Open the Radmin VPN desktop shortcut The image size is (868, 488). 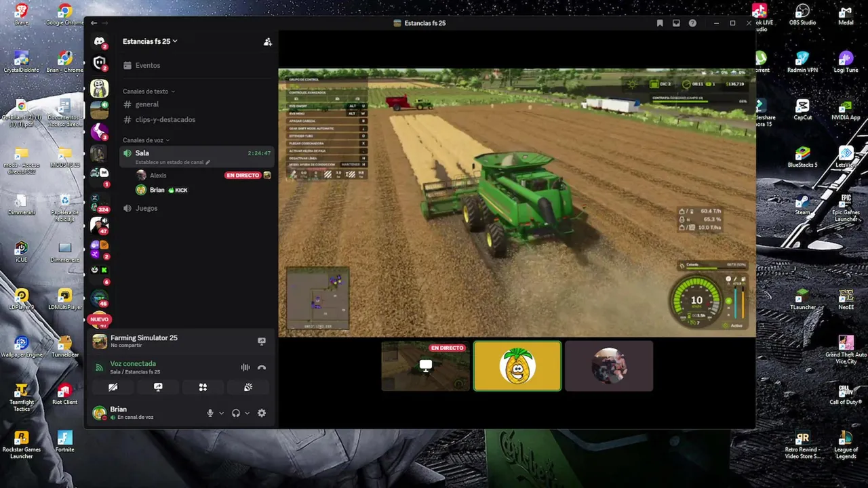(x=802, y=62)
